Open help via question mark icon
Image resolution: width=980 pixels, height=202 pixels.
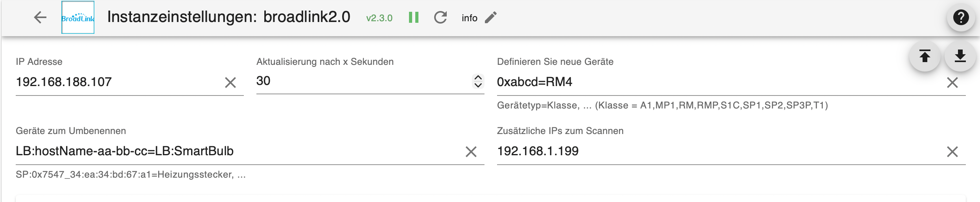pyautogui.click(x=961, y=18)
